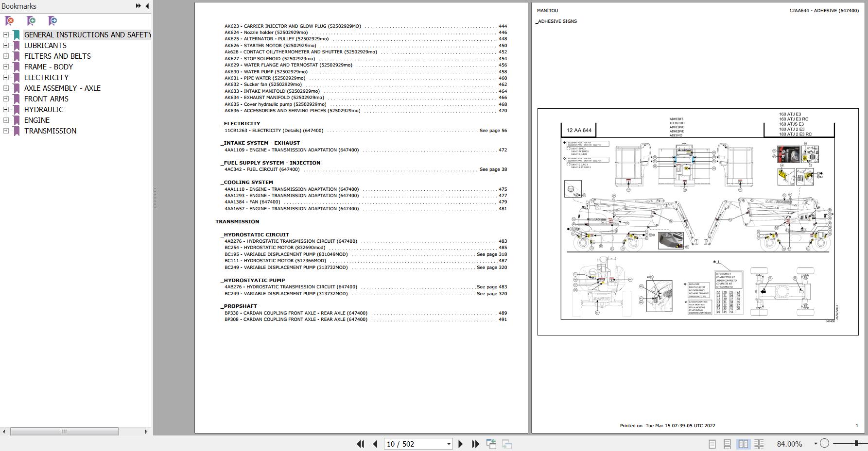Go to the previous page

(375, 444)
